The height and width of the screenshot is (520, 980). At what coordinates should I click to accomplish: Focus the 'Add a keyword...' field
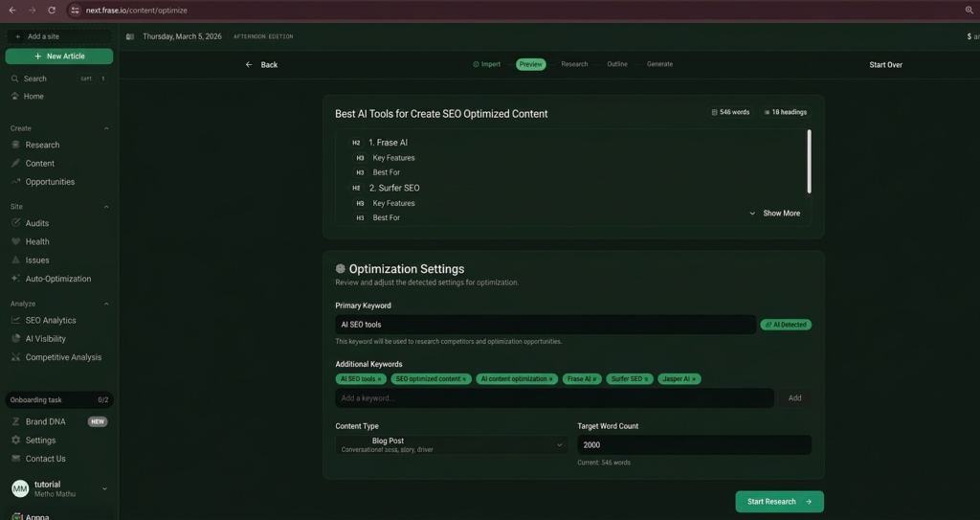[554, 398]
